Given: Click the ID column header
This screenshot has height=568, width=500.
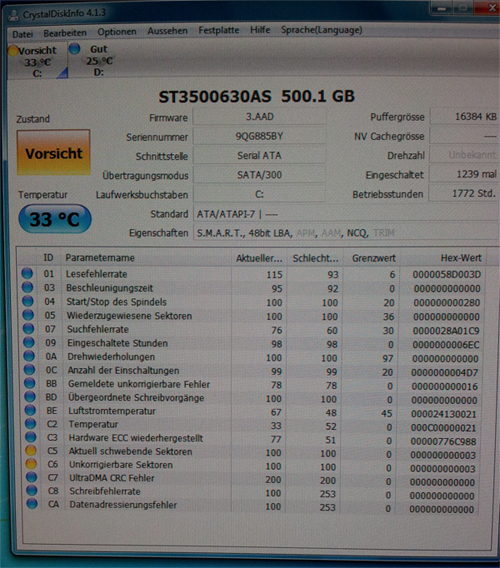Looking at the screenshot, I should pyautogui.click(x=48, y=258).
